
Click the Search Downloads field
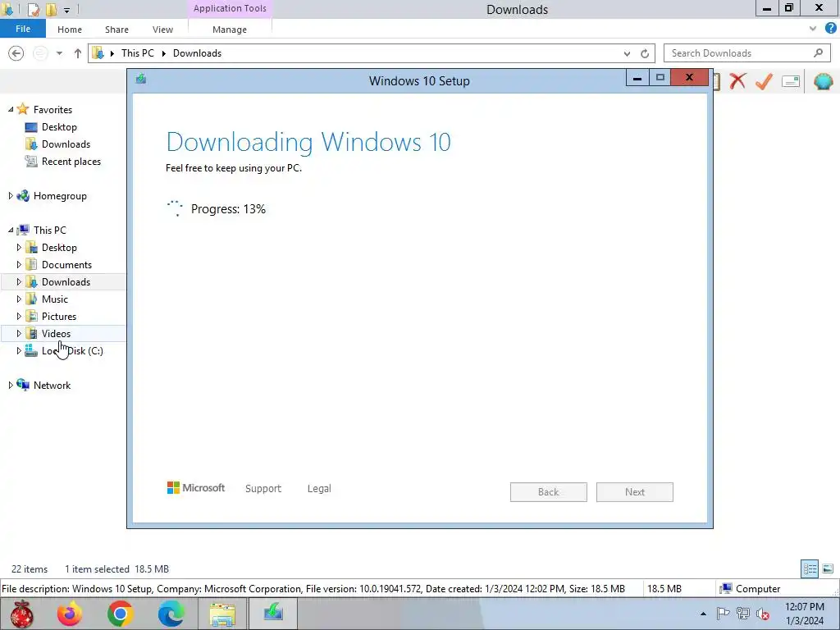click(x=746, y=53)
